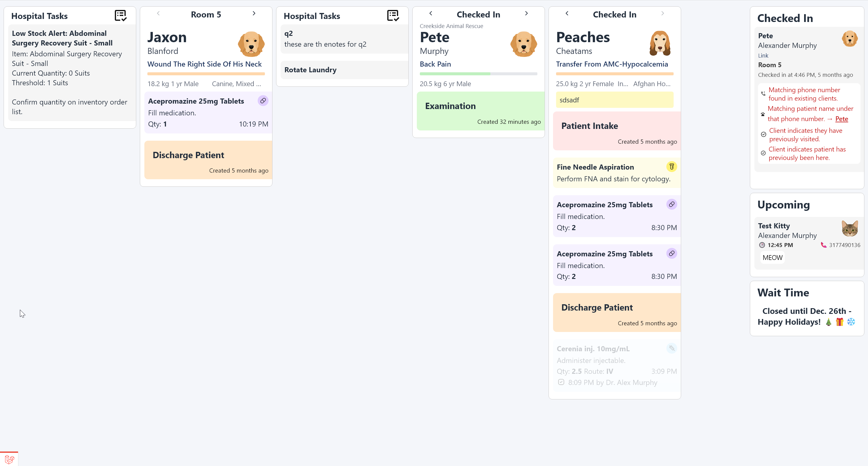Open the q2 hospital task entry
This screenshot has width=868, height=466.
(x=344, y=39)
